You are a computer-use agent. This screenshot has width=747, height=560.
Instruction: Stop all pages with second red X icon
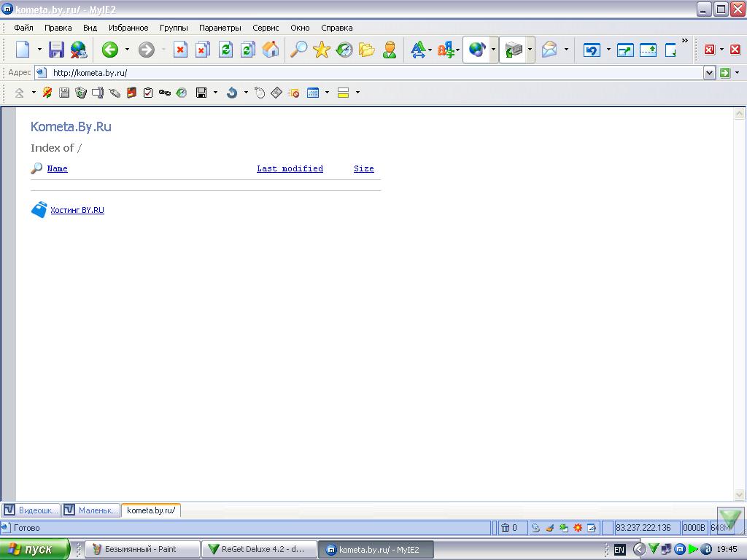(203, 49)
